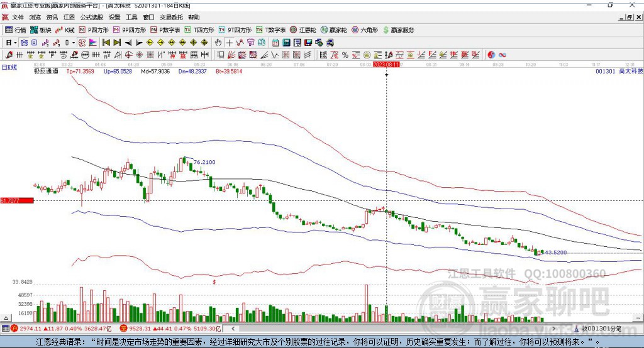This screenshot has height=348, width=644.
Task: Open the 交易委托 menu
Action: (x=171, y=17)
